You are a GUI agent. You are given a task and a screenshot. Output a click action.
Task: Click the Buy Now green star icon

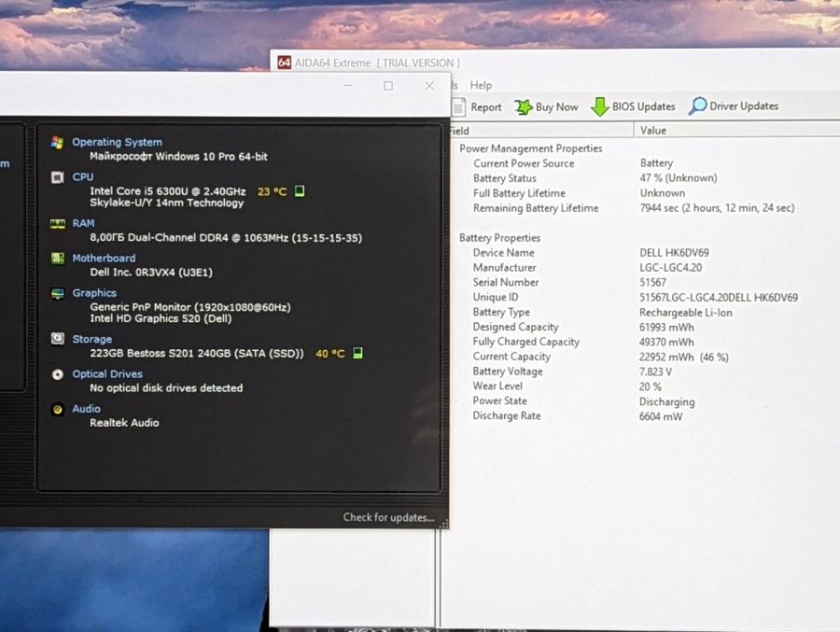[524, 107]
